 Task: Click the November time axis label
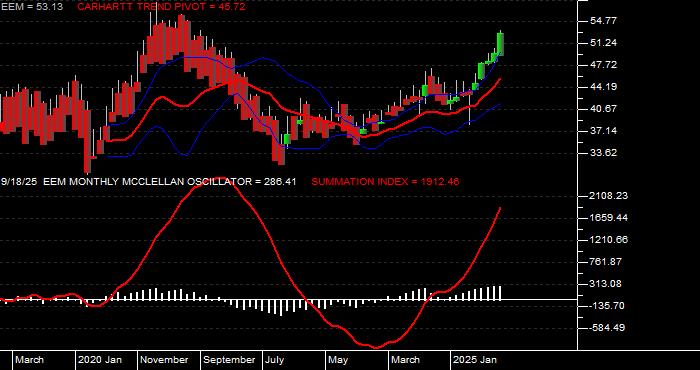tap(165, 360)
